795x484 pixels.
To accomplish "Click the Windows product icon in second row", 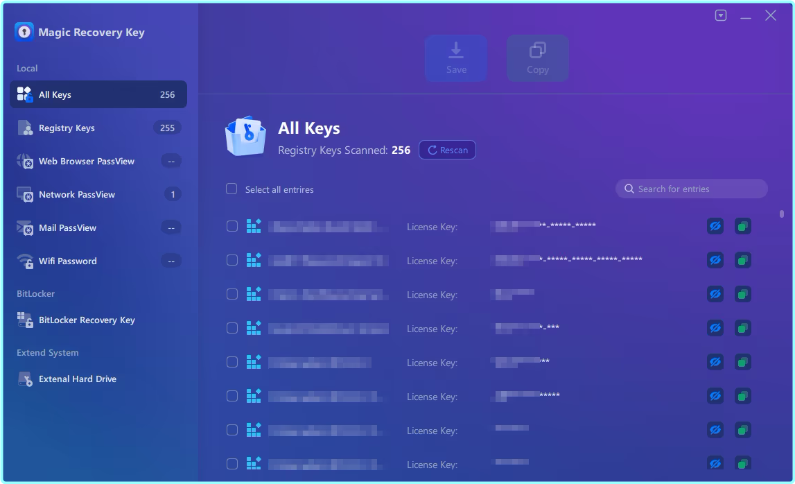I will coord(254,260).
